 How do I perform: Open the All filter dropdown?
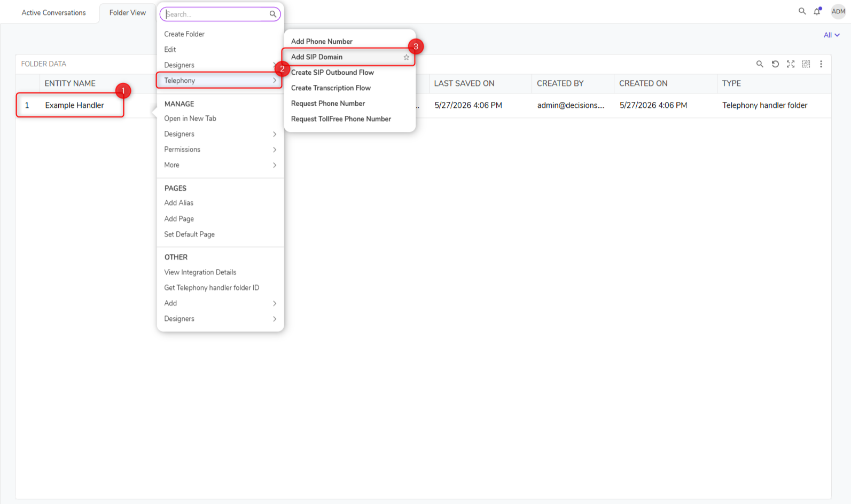[832, 35]
